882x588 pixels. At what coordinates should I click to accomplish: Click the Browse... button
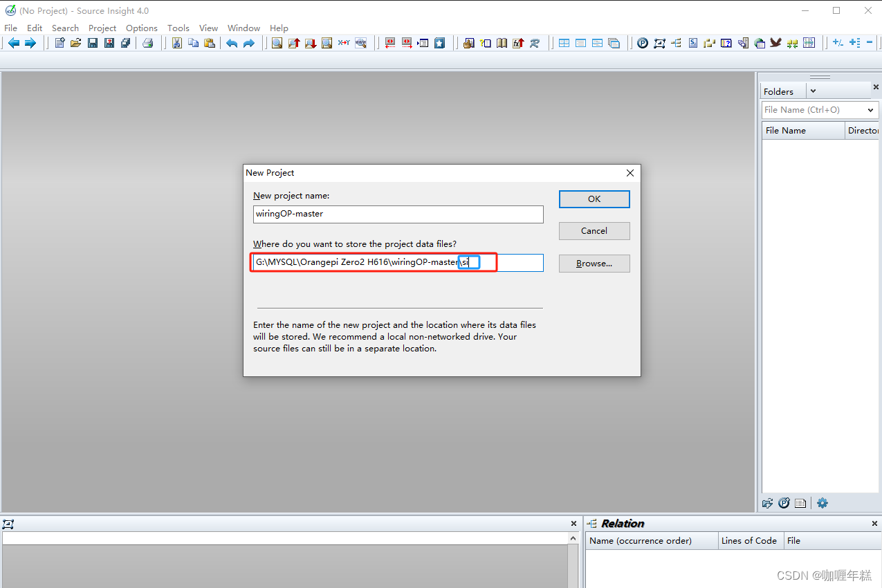click(x=594, y=264)
